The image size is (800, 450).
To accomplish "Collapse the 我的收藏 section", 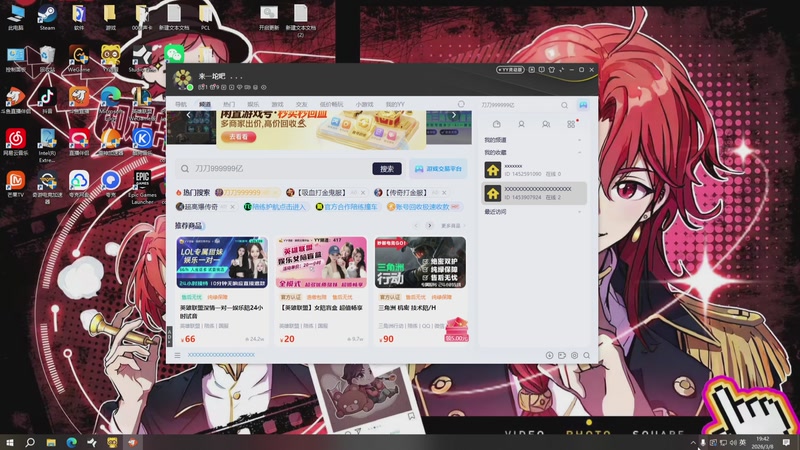I will tap(579, 153).
